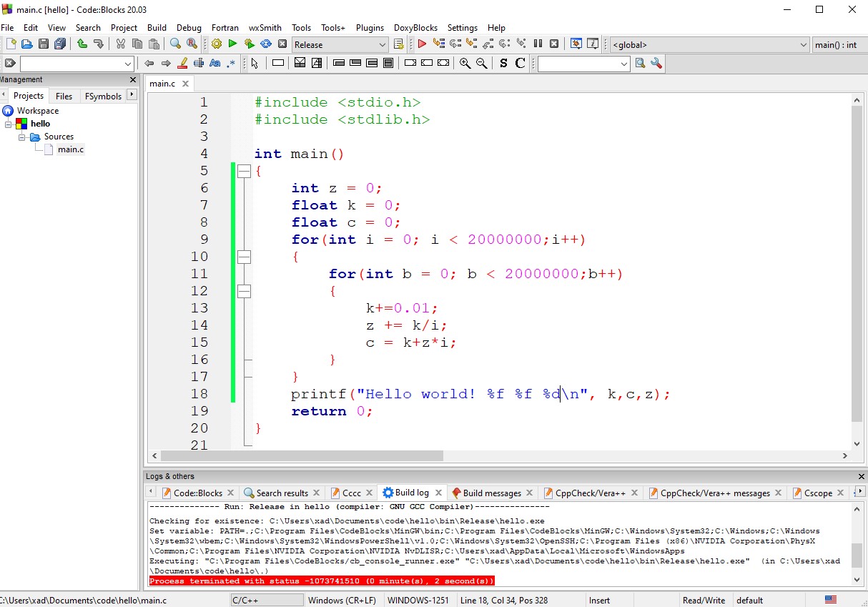Click the Build and run icon
The height and width of the screenshot is (607, 868).
pos(249,44)
